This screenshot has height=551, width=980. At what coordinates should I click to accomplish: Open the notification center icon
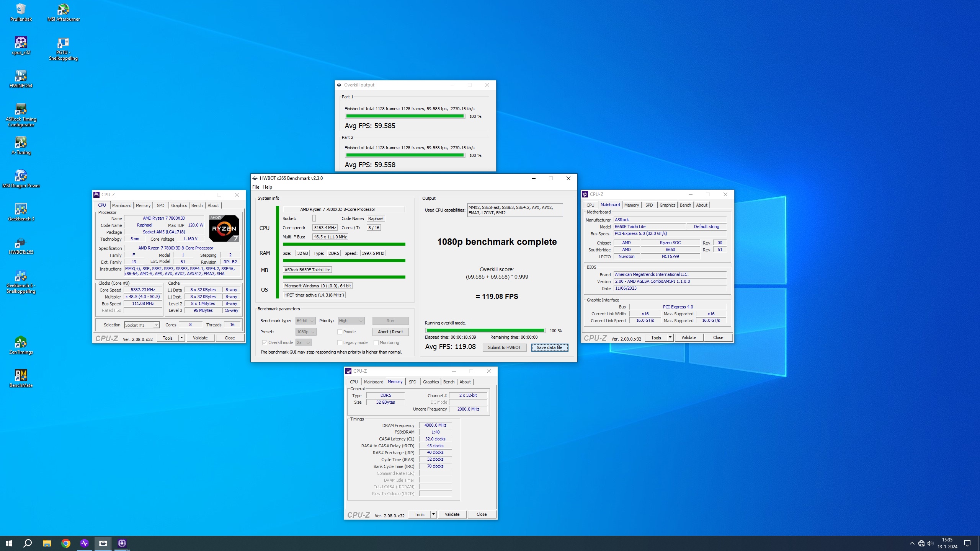coord(967,543)
